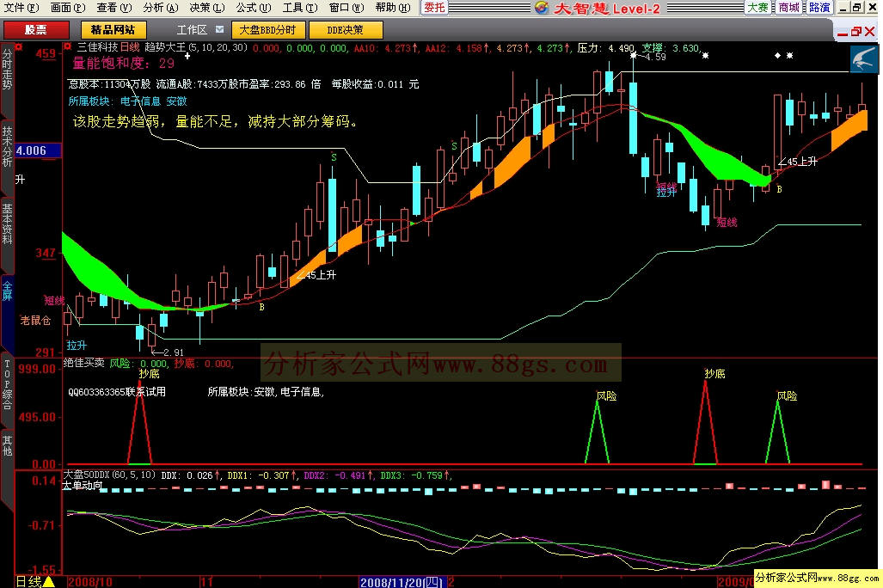The width and height of the screenshot is (883, 588).
Task: Click the red 股票 button
Action: tap(36, 30)
